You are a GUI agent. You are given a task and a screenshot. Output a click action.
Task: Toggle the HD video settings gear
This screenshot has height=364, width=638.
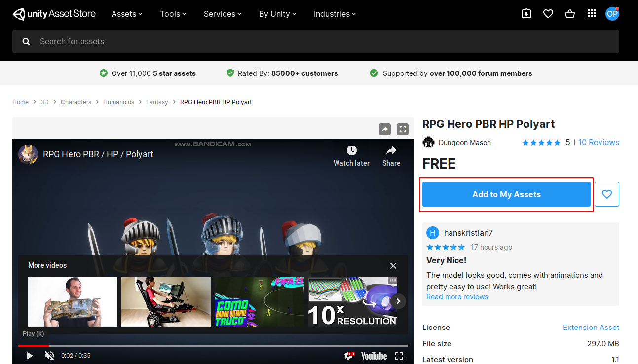(x=349, y=356)
